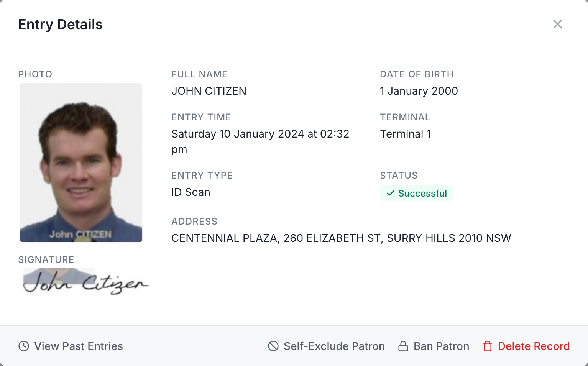Activate the Self-Exclude Patron action

pos(334,346)
